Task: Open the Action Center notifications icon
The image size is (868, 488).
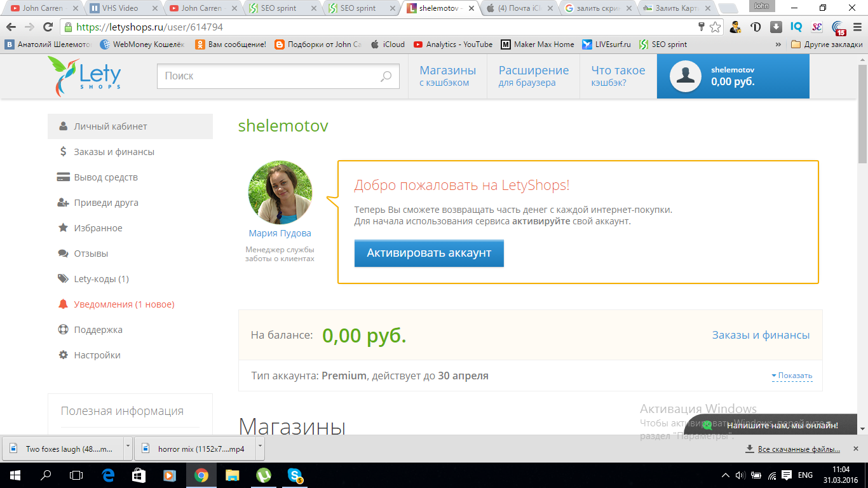Action: pyautogui.click(x=787, y=475)
